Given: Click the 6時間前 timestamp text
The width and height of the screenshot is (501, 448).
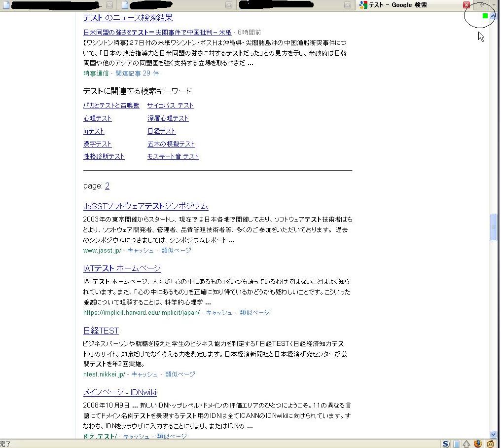Looking at the screenshot, I should (249, 32).
